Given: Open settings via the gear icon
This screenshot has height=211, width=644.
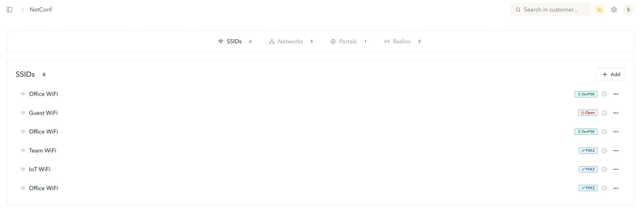Looking at the screenshot, I should click(x=614, y=10).
